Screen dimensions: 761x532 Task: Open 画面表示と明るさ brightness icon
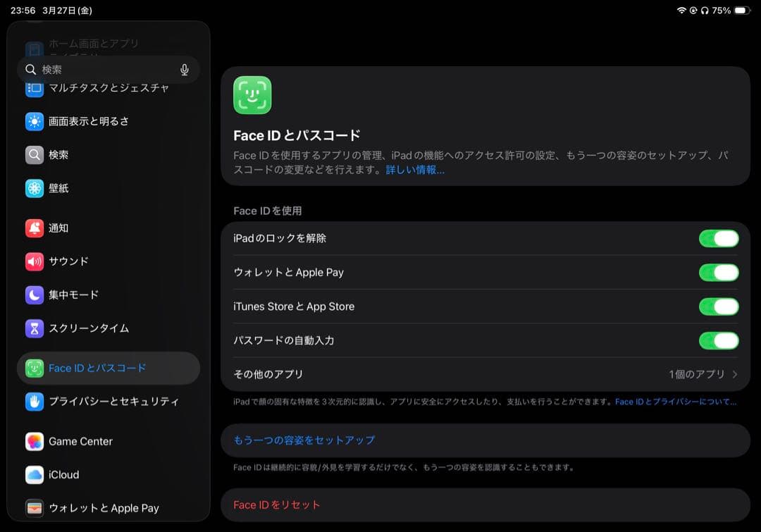point(35,121)
